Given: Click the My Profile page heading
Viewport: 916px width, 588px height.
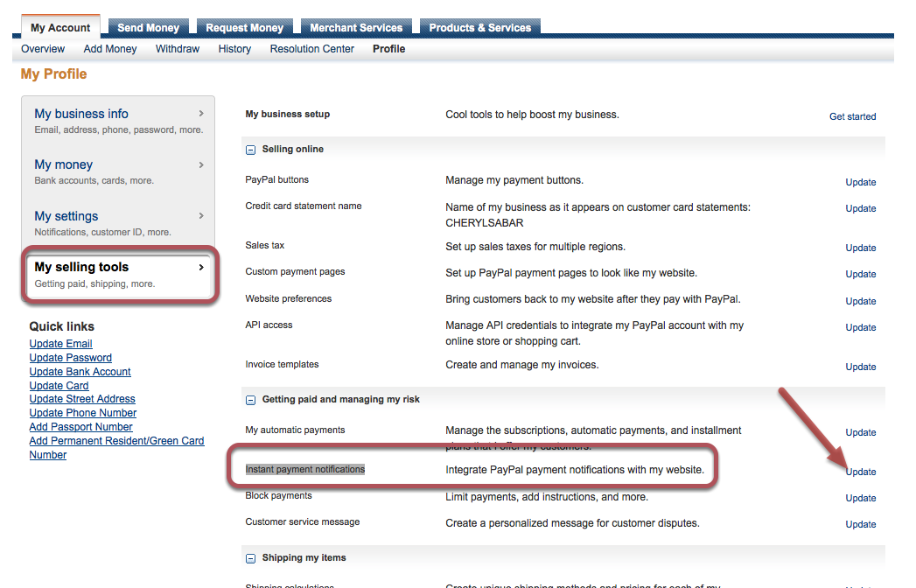Looking at the screenshot, I should pyautogui.click(x=53, y=74).
